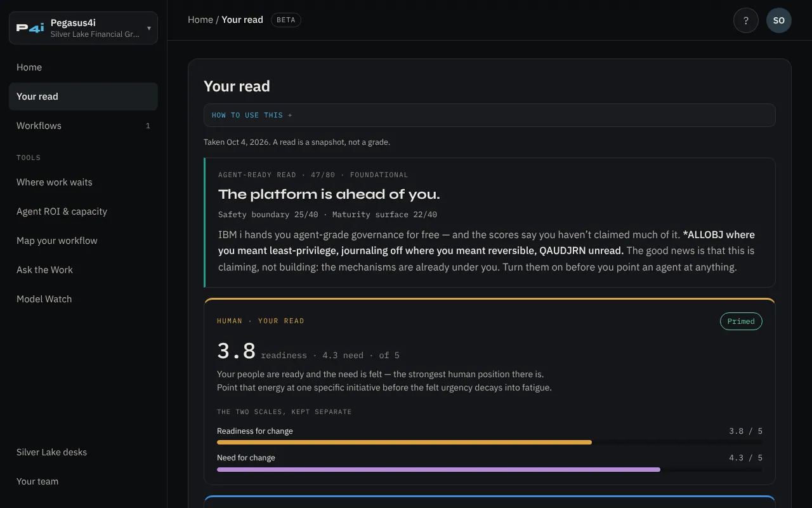Screen dimensions: 812x508
Task: Click the BETA badge
Action: point(286,20)
